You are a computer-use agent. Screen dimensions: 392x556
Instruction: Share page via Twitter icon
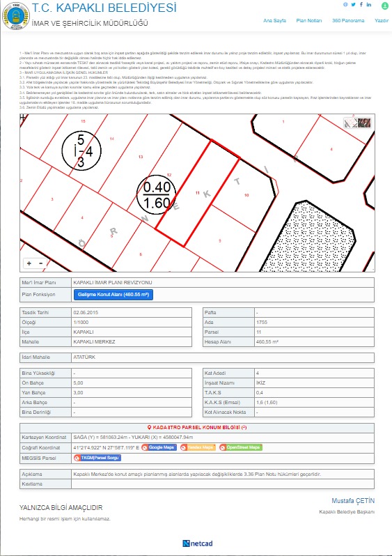[354, 5]
